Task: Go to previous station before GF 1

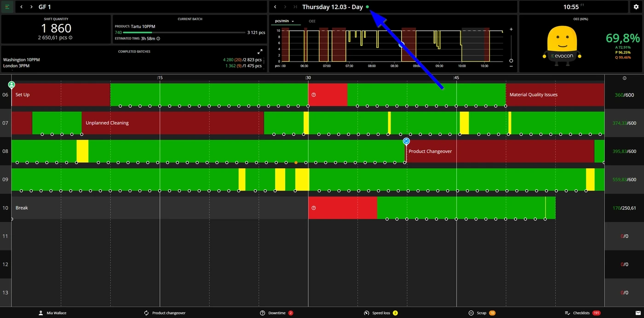Action: [22, 7]
